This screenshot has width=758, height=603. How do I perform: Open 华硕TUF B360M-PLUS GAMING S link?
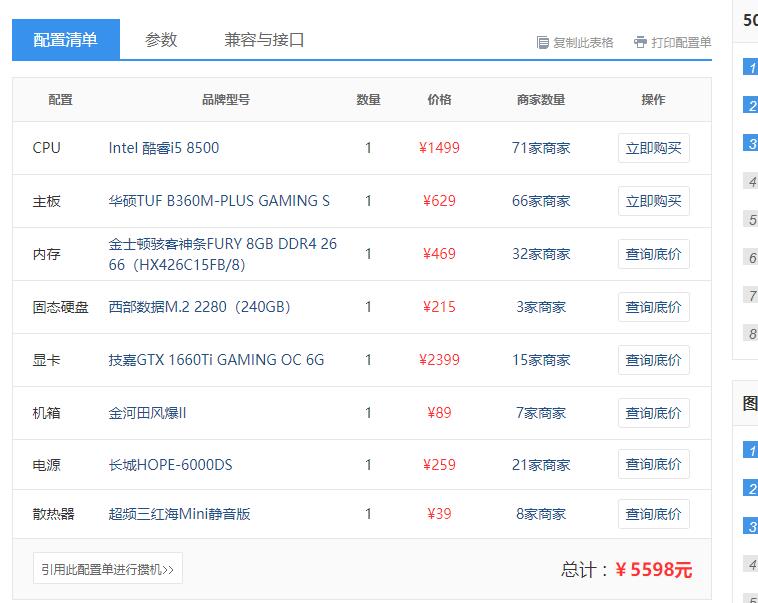tap(219, 201)
